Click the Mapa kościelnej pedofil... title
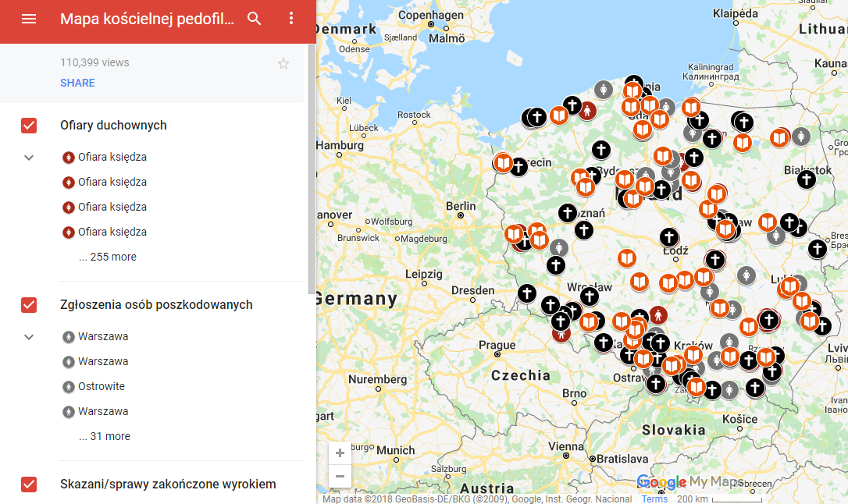This screenshot has width=848, height=504. coord(147,19)
